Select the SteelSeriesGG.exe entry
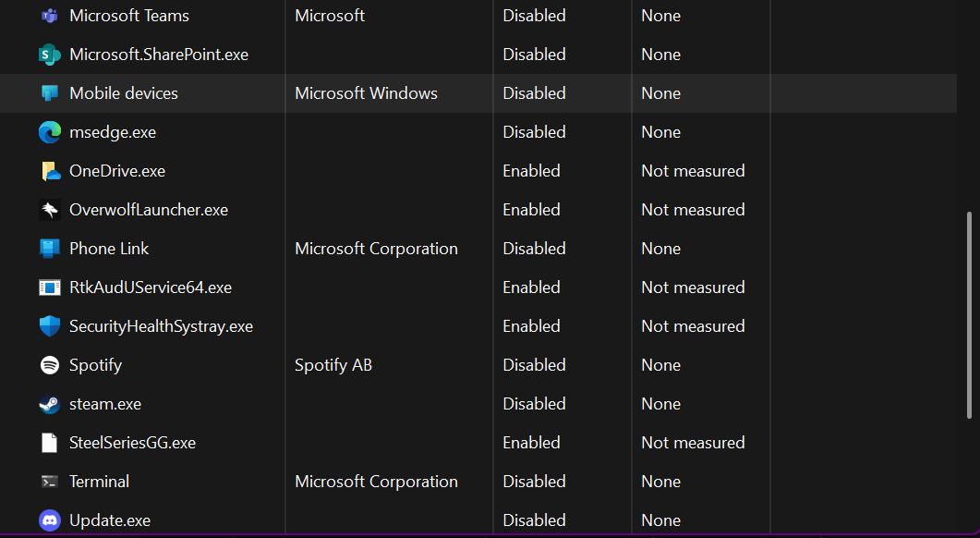The width and height of the screenshot is (980, 538). coord(132,442)
